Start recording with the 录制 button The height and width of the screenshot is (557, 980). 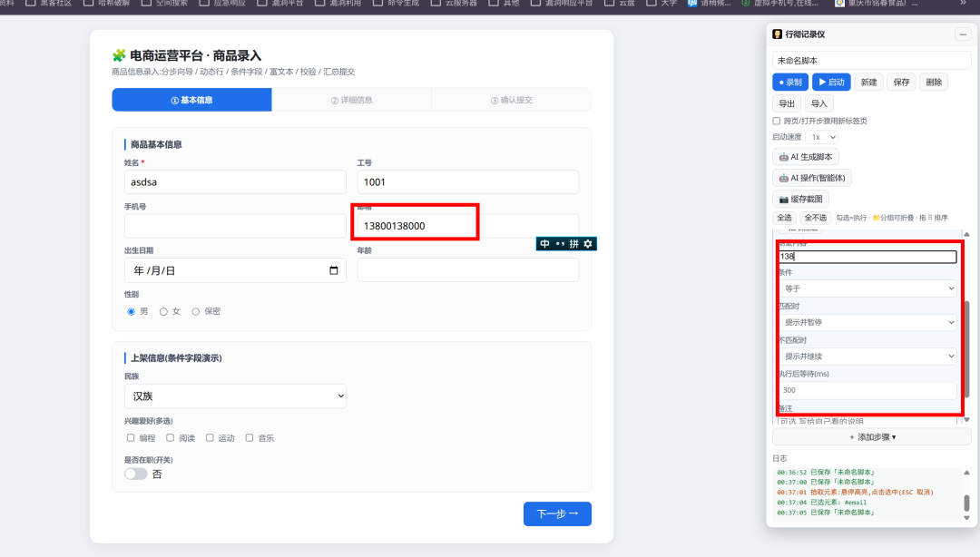coord(790,82)
